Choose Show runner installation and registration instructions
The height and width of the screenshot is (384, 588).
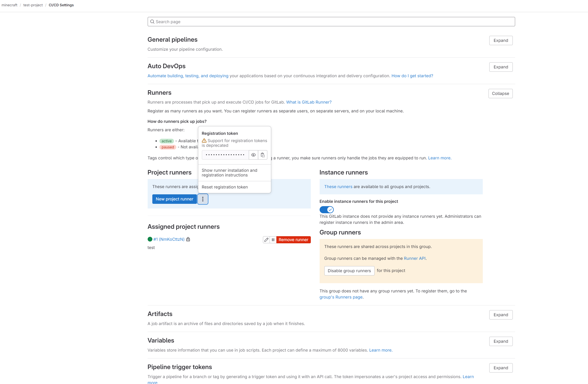[x=229, y=173]
